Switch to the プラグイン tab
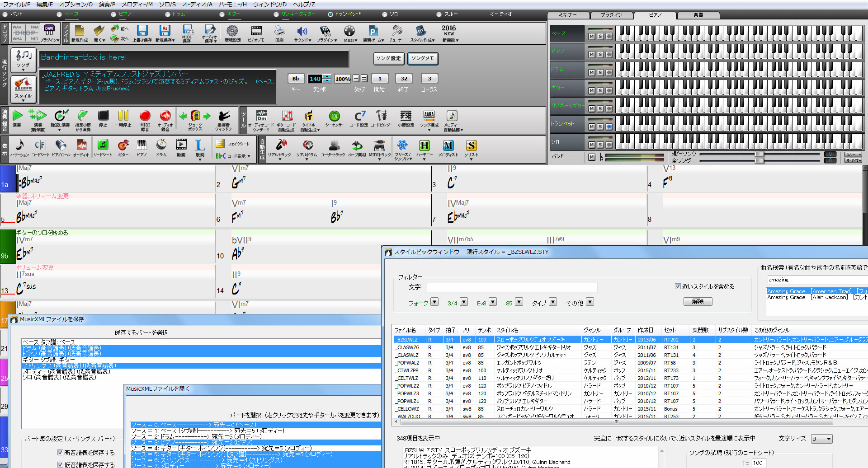The height and width of the screenshot is (468, 868). tap(612, 15)
